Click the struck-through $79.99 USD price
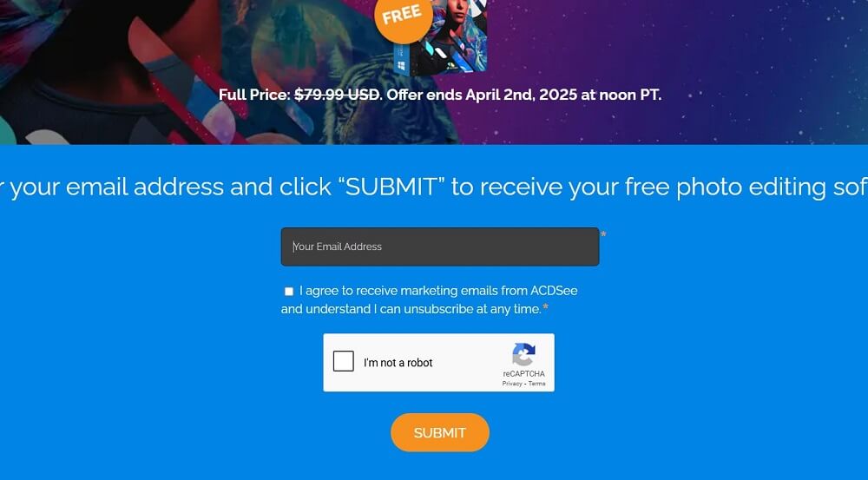Image resolution: width=868 pixels, height=480 pixels. pos(337,95)
